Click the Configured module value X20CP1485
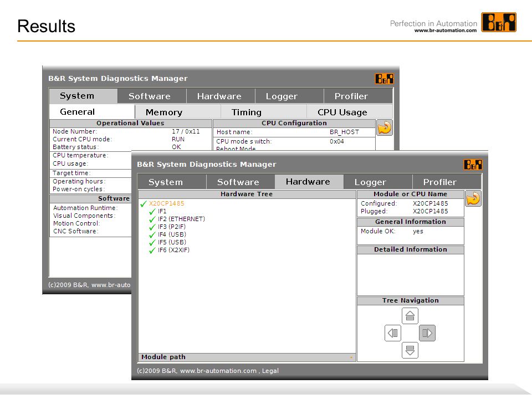Viewport: 532px width, 399px height. tap(431, 203)
